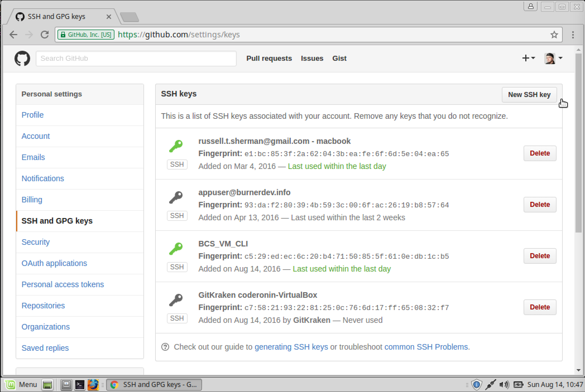Click the Chrome profile person icon
585x392 pixels.
(531, 6)
